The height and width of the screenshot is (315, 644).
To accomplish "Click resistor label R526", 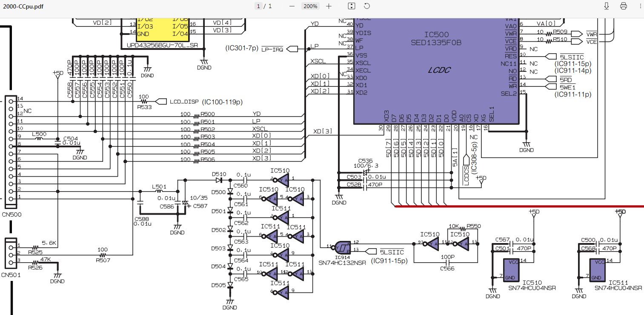I will [x=35, y=267].
